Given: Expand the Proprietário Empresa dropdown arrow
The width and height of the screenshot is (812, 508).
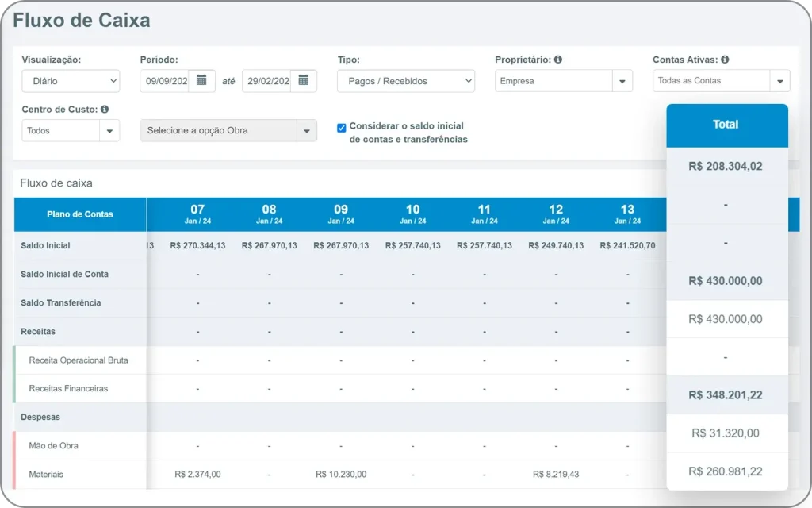Looking at the screenshot, I should point(622,81).
